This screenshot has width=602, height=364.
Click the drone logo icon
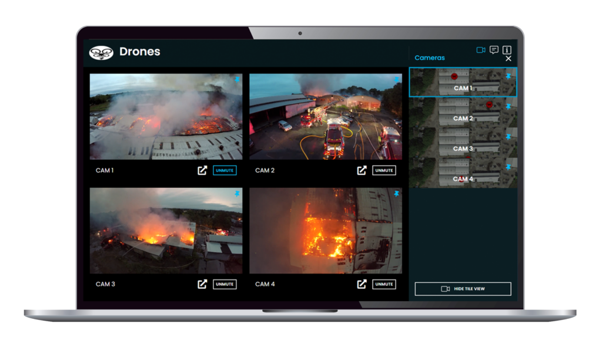click(x=101, y=53)
